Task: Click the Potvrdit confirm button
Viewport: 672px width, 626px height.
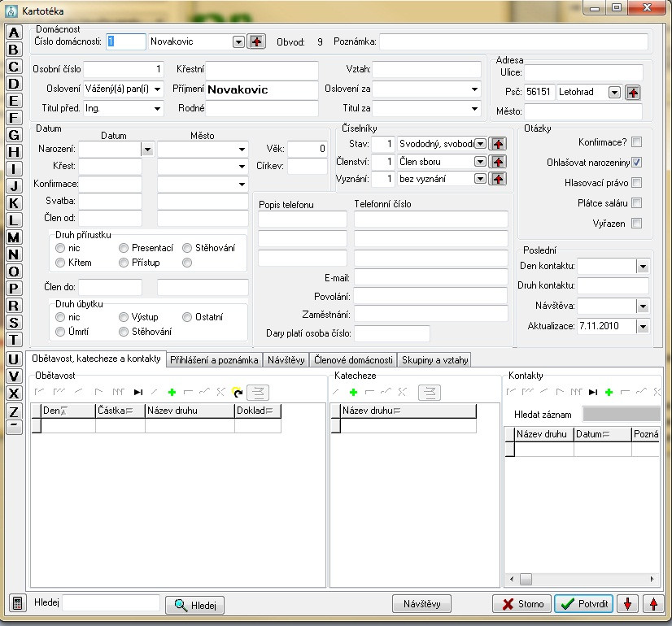Action: [x=583, y=603]
